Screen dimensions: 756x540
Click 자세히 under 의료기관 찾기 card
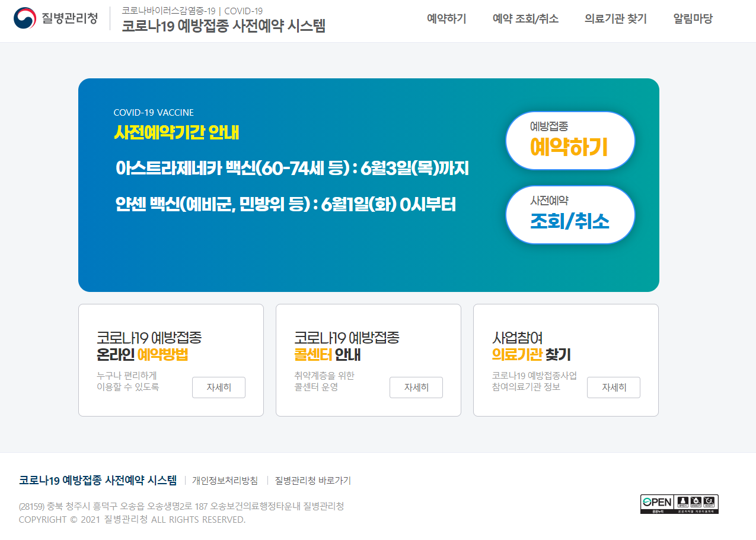coord(614,387)
